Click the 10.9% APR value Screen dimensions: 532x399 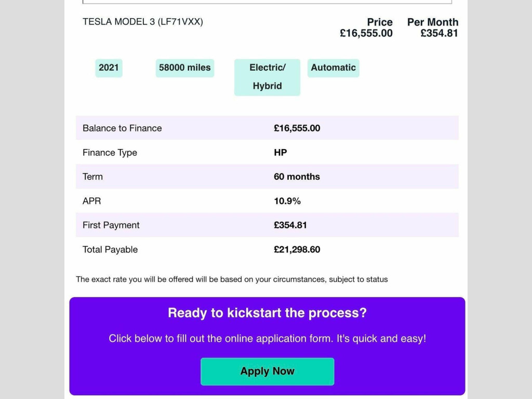[x=287, y=201]
